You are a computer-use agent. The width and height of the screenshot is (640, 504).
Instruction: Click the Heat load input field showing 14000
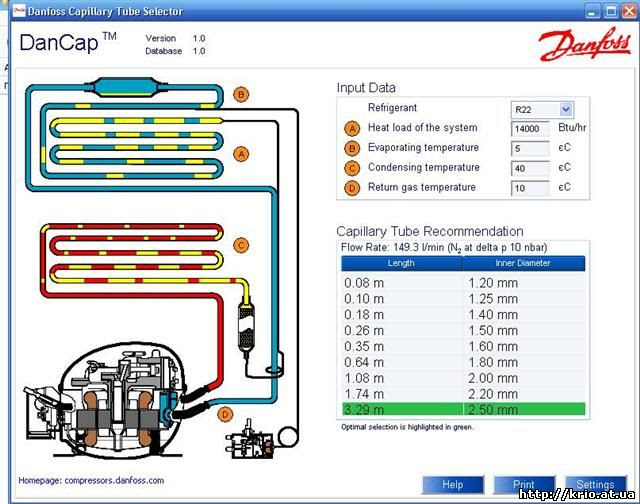[x=530, y=129]
